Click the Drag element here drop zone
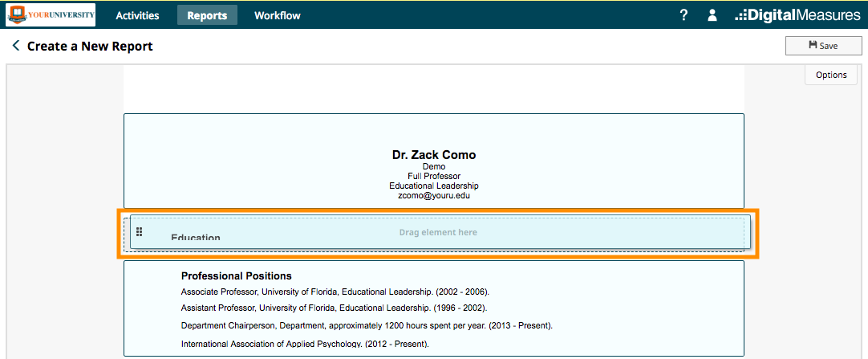This screenshot has width=868, height=359. [x=438, y=233]
